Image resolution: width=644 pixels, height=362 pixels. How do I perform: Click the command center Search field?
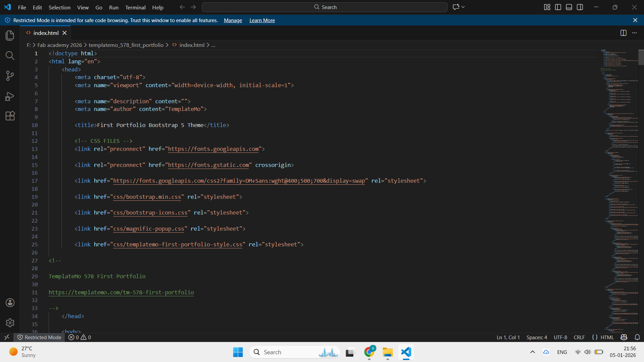(x=324, y=7)
